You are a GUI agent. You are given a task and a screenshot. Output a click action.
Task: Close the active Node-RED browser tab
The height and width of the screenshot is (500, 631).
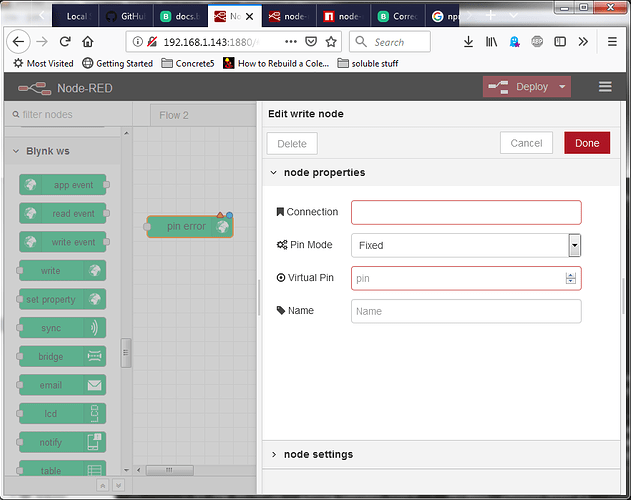(x=250, y=16)
